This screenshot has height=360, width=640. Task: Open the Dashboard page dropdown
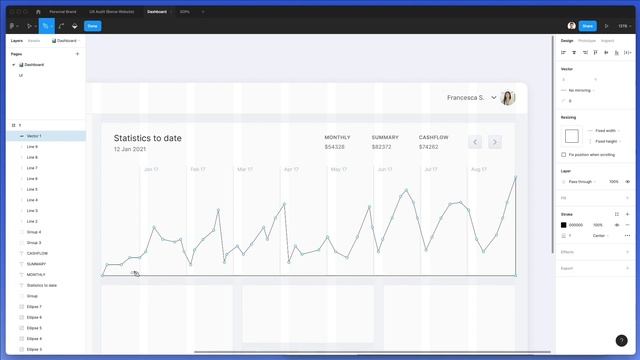coord(66,41)
